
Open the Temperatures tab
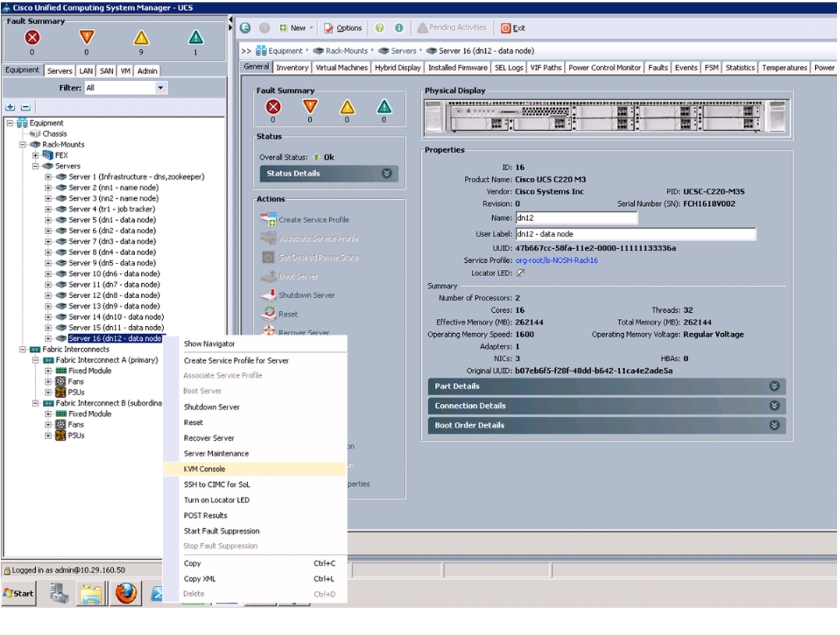tap(785, 68)
